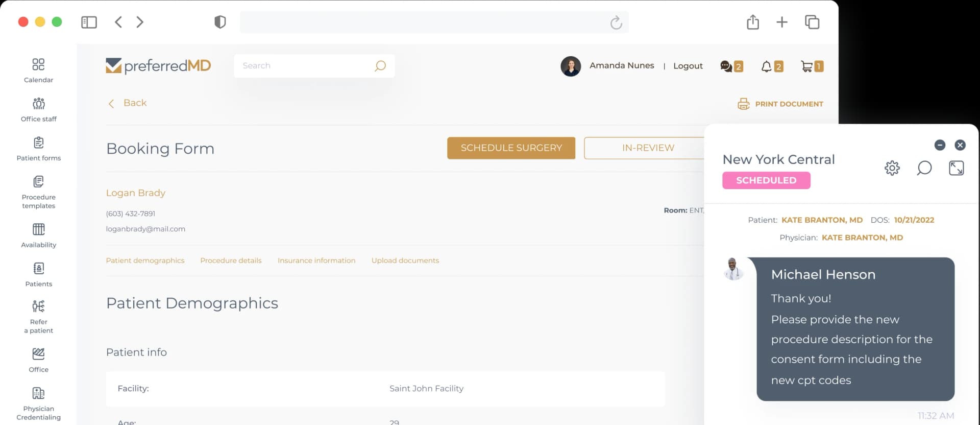Open the Availability grid icon
Image resolution: width=980 pixels, height=425 pixels.
[x=38, y=229]
